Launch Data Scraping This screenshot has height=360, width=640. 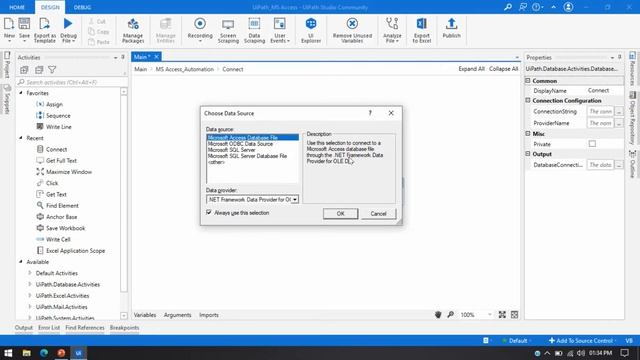point(254,30)
